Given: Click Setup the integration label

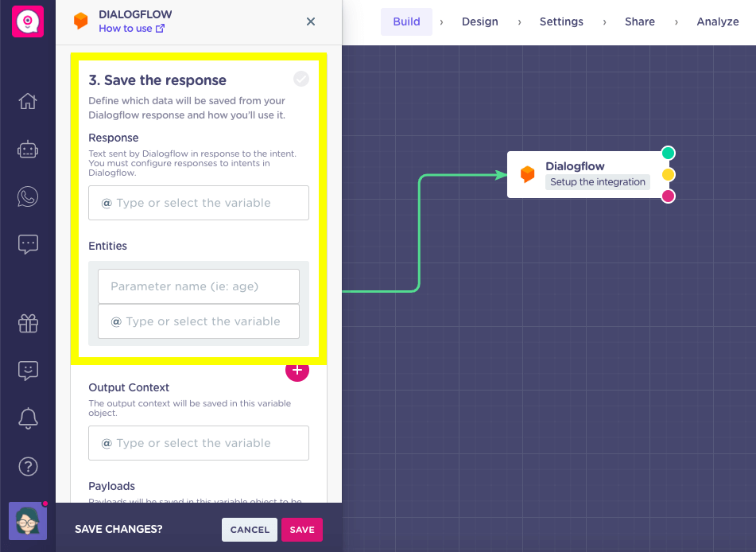Looking at the screenshot, I should click(x=597, y=182).
